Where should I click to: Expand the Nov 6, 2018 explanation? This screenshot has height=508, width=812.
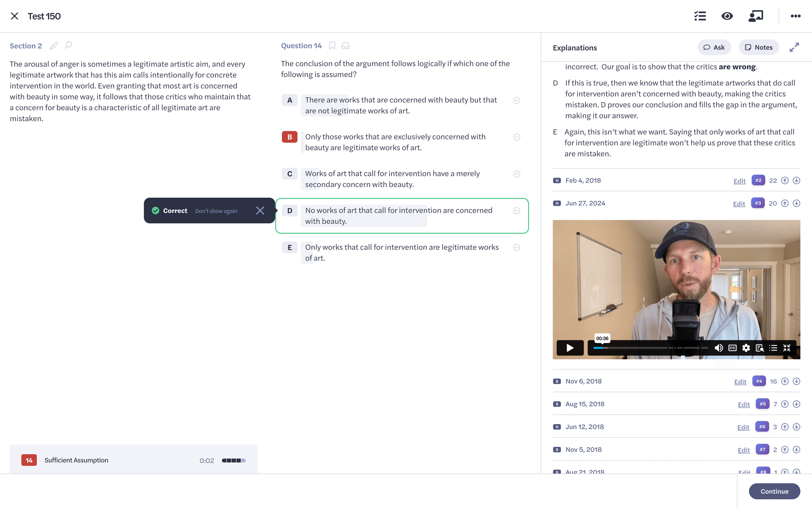click(x=583, y=381)
